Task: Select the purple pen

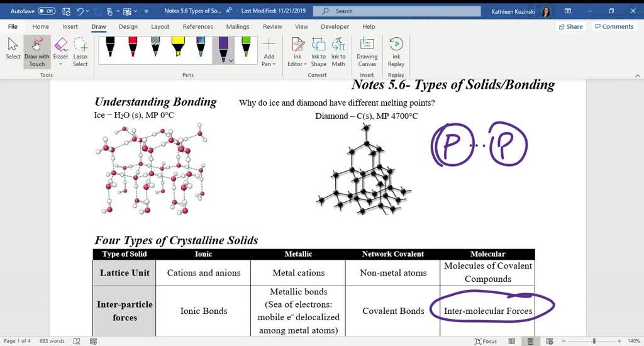Action: (222, 48)
